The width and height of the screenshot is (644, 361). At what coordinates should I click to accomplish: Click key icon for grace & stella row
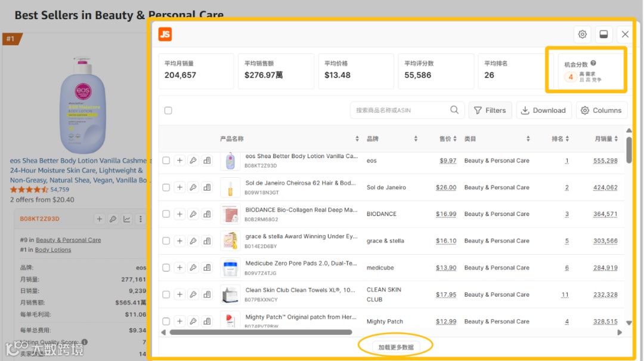tap(193, 240)
